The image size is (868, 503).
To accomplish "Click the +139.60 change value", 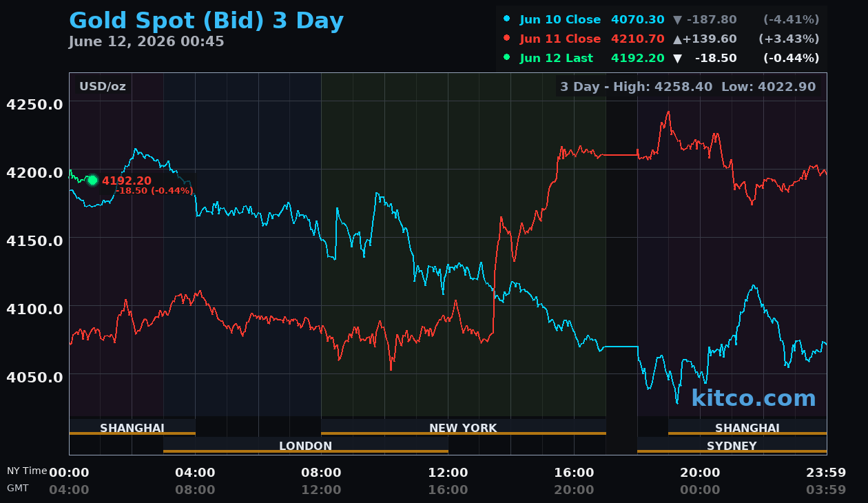I will coord(710,39).
